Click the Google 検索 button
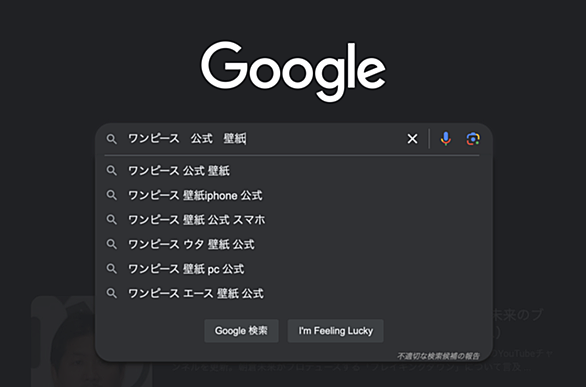Viewport: 586px width, 387px height. (241, 331)
